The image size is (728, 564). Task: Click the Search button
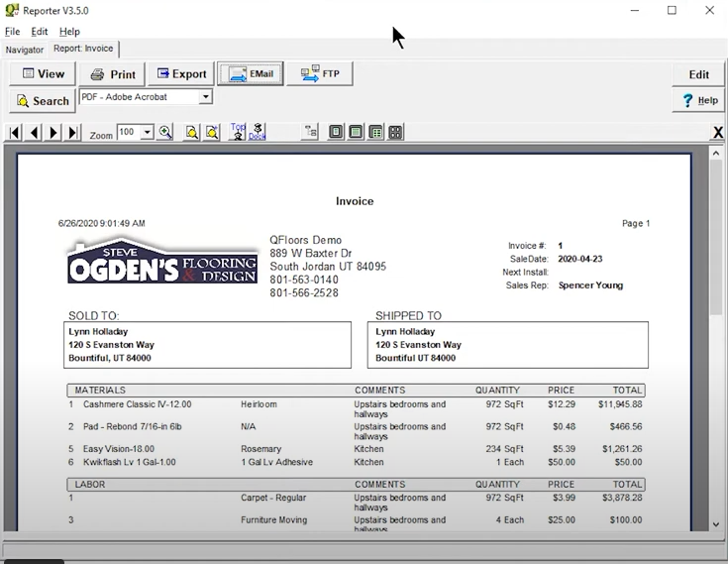(43, 101)
